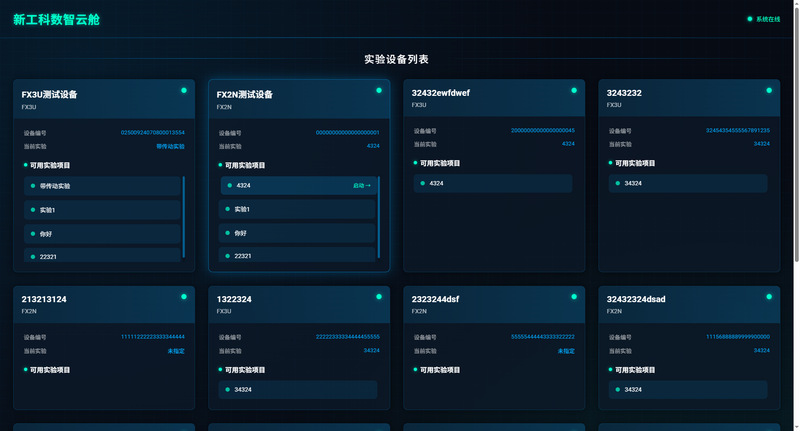This screenshot has height=431, width=800.
Task: Click the FX2N测试设备 card title
Action: coord(244,94)
